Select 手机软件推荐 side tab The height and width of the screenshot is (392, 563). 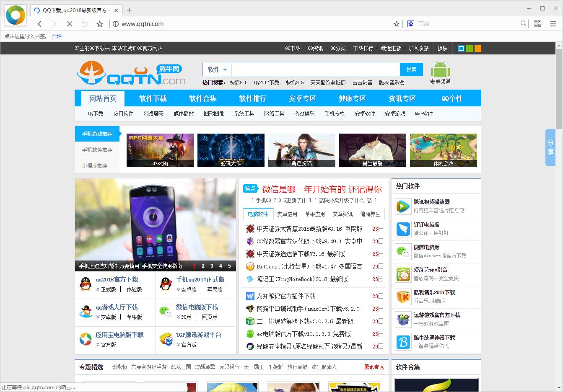click(97, 150)
